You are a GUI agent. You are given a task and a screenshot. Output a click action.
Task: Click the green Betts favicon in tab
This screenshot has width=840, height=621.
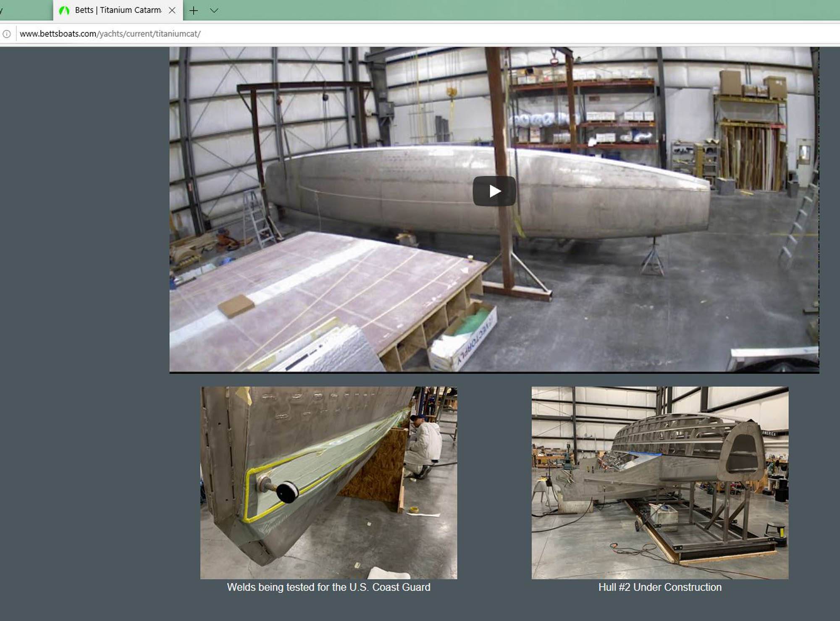[x=64, y=10]
